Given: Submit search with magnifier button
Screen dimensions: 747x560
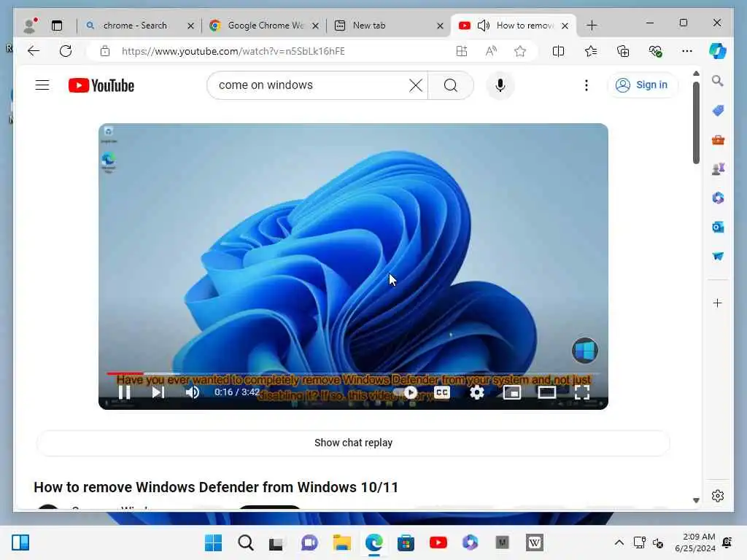Looking at the screenshot, I should coord(451,85).
